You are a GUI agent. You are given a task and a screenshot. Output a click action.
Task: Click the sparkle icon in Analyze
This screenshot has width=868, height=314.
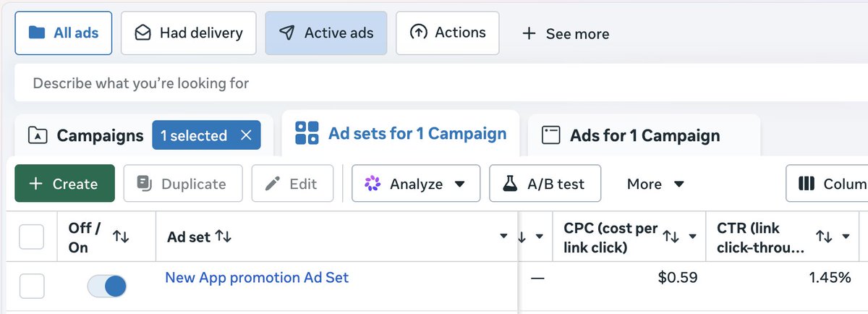point(373,184)
